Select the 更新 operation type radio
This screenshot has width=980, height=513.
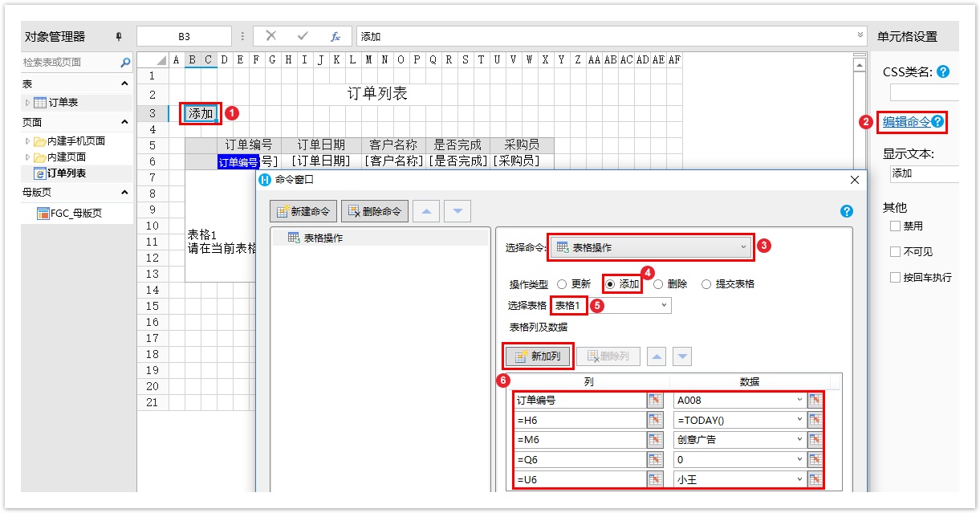click(x=562, y=284)
